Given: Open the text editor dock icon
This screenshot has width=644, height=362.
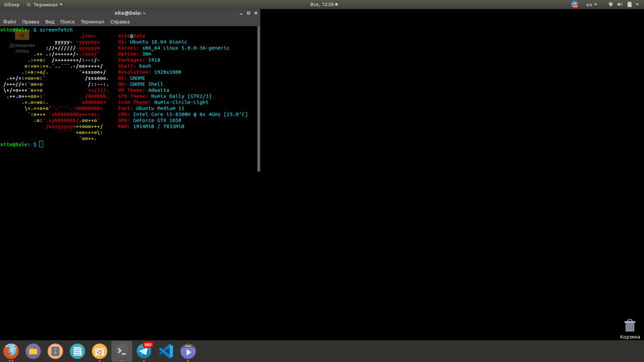Looking at the screenshot, I should [77, 351].
